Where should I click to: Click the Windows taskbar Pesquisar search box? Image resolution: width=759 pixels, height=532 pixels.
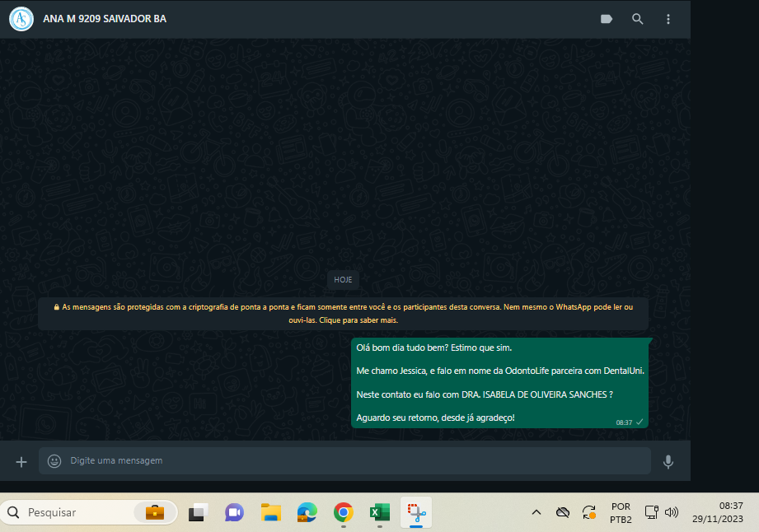89,512
